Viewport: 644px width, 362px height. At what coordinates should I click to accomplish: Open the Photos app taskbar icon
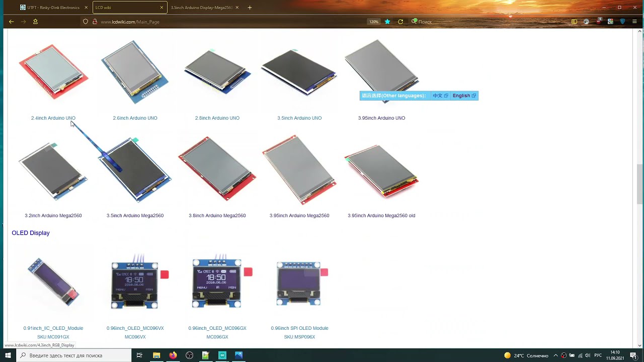click(238, 355)
